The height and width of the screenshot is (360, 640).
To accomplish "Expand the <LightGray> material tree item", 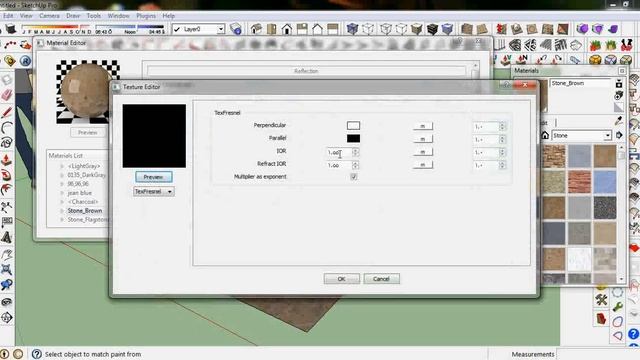I will 62,166.
